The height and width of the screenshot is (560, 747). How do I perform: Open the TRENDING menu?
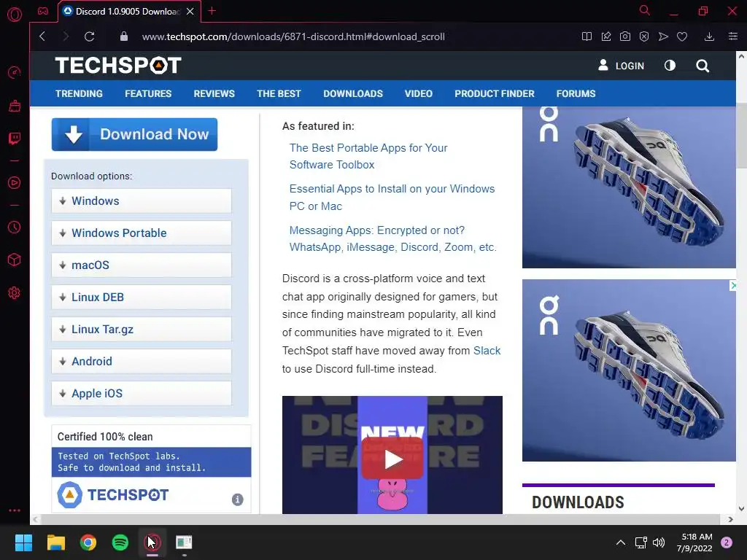(79, 94)
